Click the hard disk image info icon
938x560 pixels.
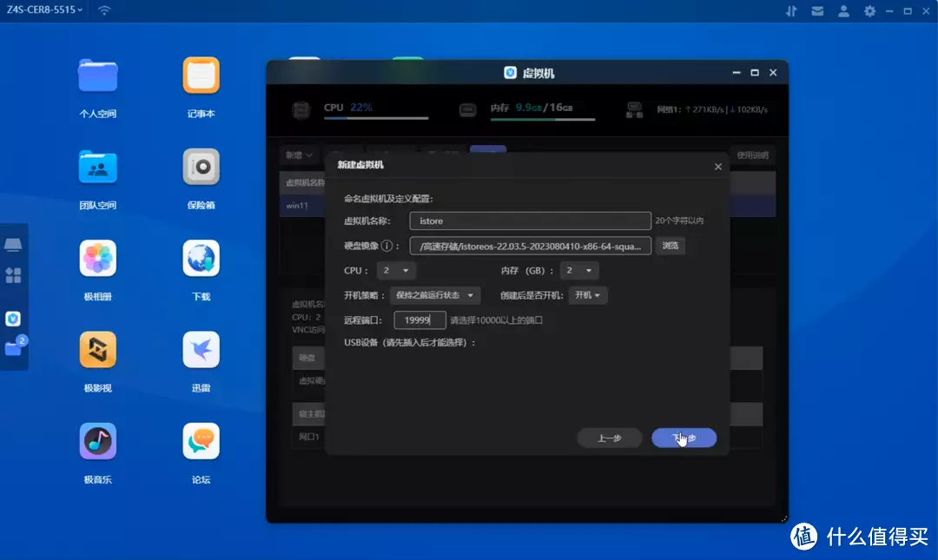(386, 246)
